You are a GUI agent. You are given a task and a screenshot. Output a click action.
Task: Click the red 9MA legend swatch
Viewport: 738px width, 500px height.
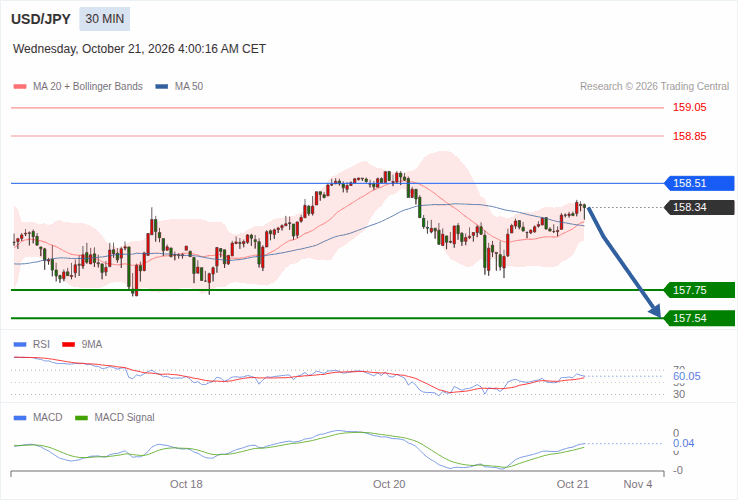point(69,345)
